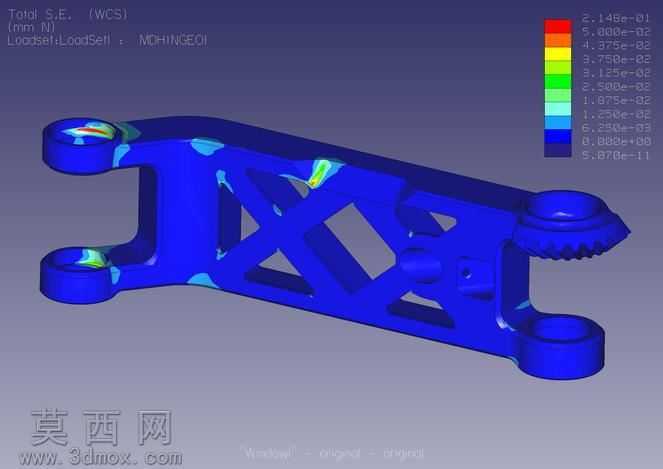Click the bright green legend color band
663x469 pixels.
click(x=557, y=81)
